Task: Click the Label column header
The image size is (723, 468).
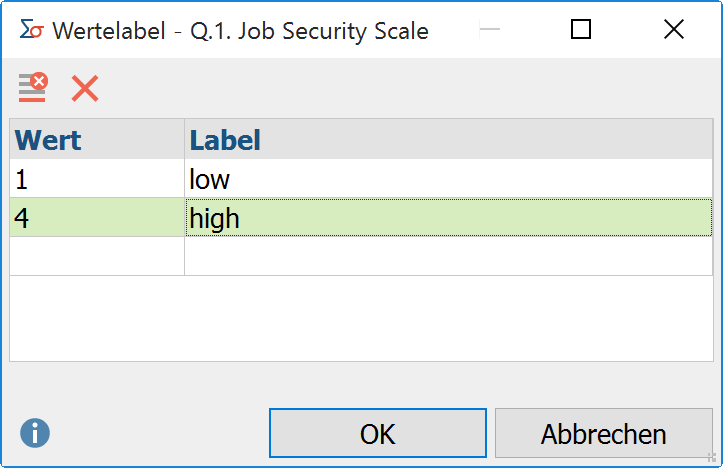Action: click(x=449, y=140)
